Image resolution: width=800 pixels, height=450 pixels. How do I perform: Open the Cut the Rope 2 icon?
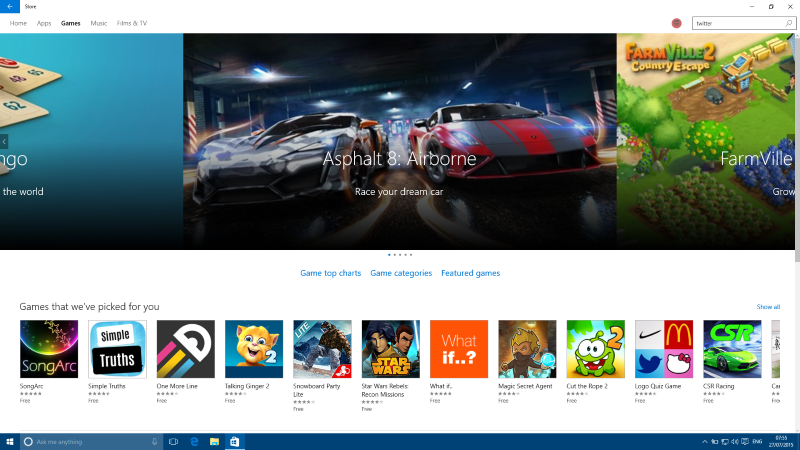[x=596, y=349]
